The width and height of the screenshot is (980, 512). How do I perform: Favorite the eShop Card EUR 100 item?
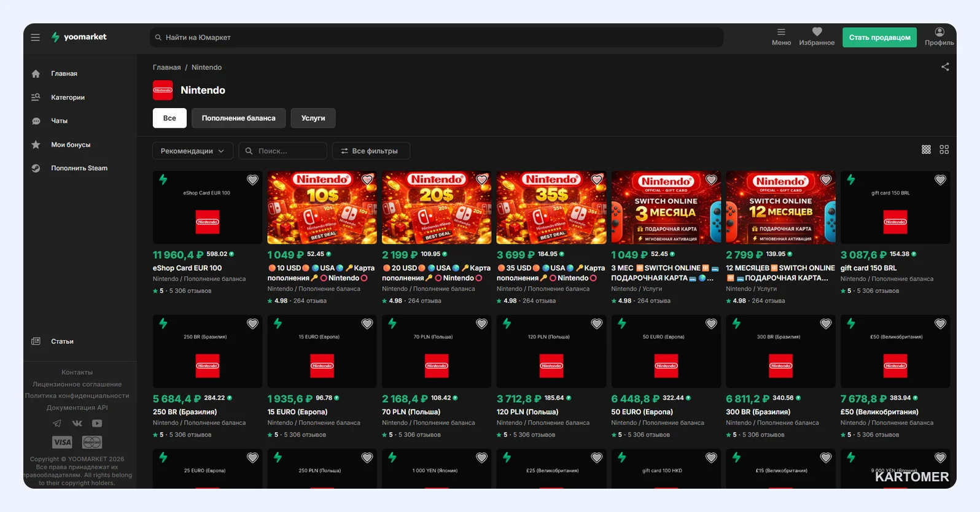pyautogui.click(x=252, y=180)
